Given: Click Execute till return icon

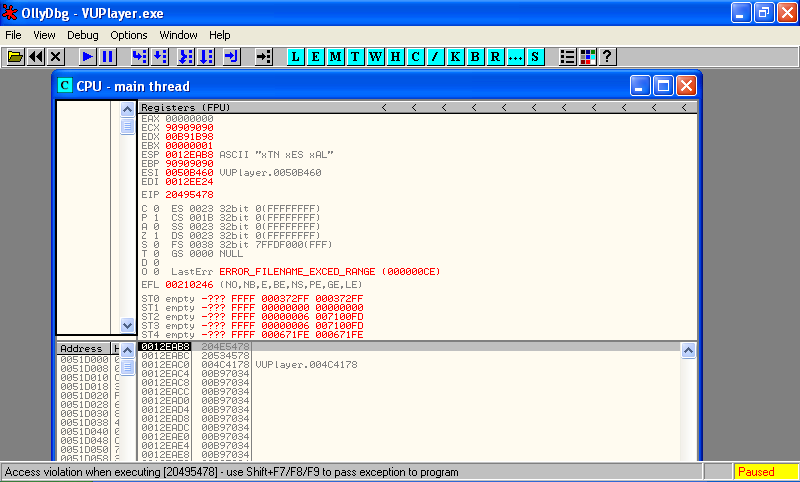Looking at the screenshot, I should click(232, 57).
